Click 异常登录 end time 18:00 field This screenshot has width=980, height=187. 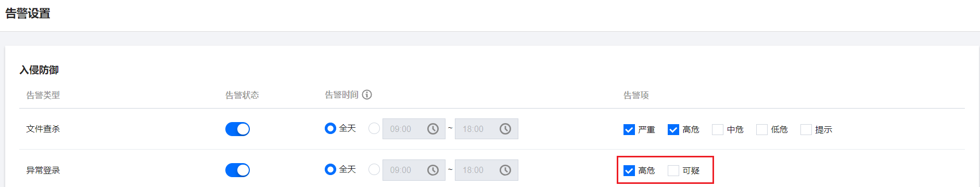pyautogui.click(x=487, y=170)
